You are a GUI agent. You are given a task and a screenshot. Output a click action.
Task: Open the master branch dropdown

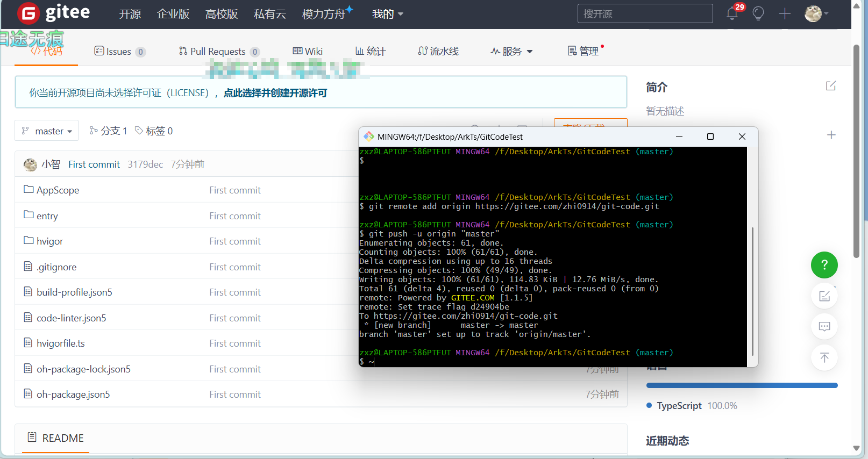tap(47, 131)
